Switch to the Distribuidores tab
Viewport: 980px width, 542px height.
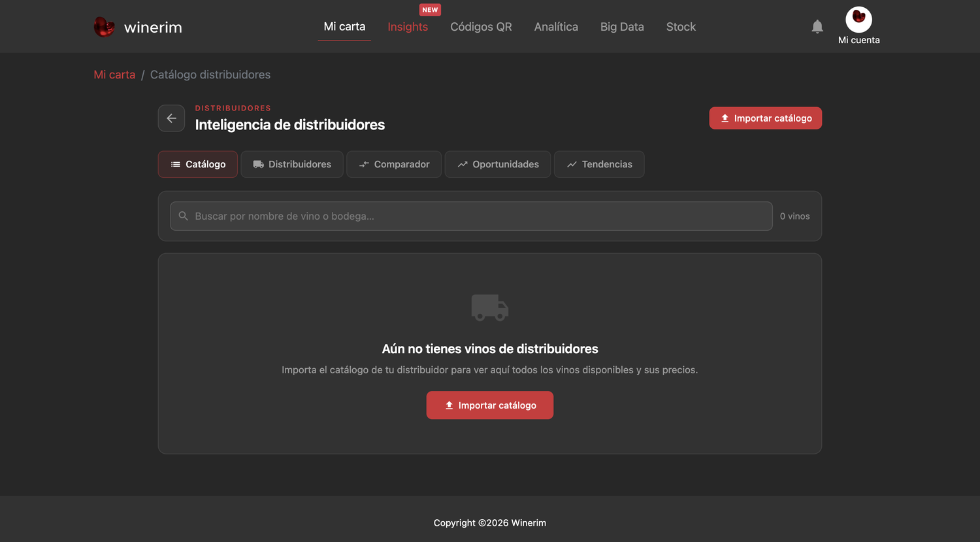pos(292,164)
